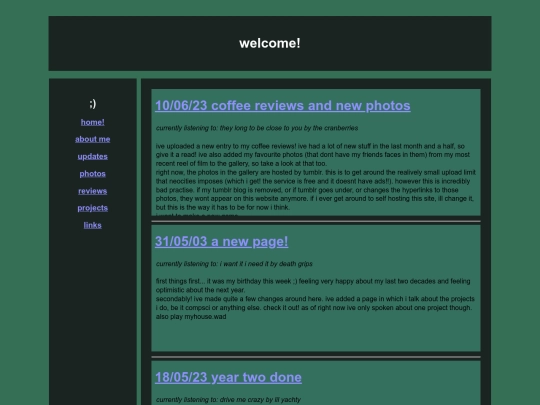Click paragraph starting 'ive uploaded a new entry'

click(x=313, y=155)
